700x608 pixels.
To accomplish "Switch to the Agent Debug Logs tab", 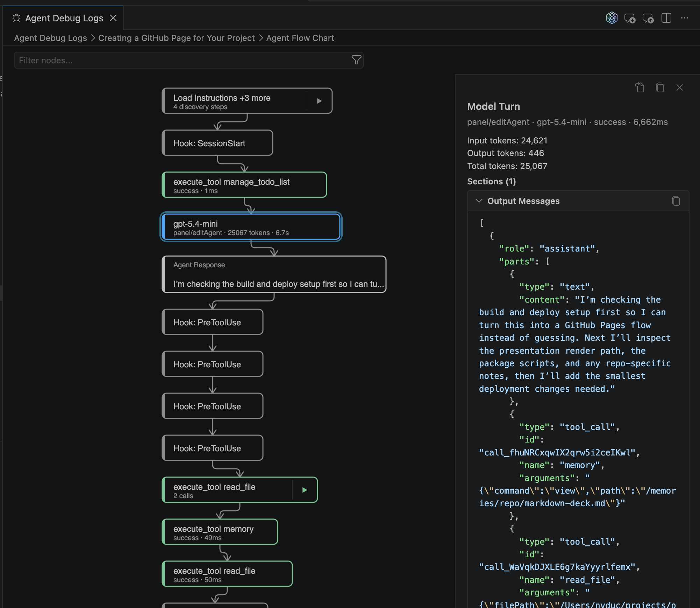I will (x=65, y=18).
